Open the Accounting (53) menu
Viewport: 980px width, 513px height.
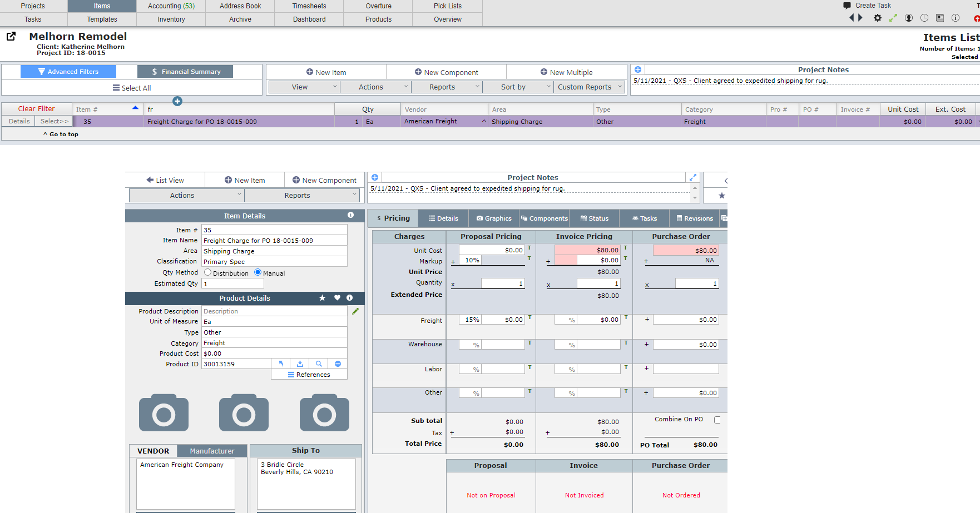tap(171, 6)
